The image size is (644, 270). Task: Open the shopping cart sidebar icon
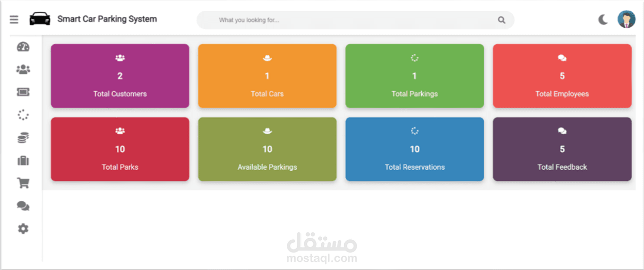coord(23,183)
